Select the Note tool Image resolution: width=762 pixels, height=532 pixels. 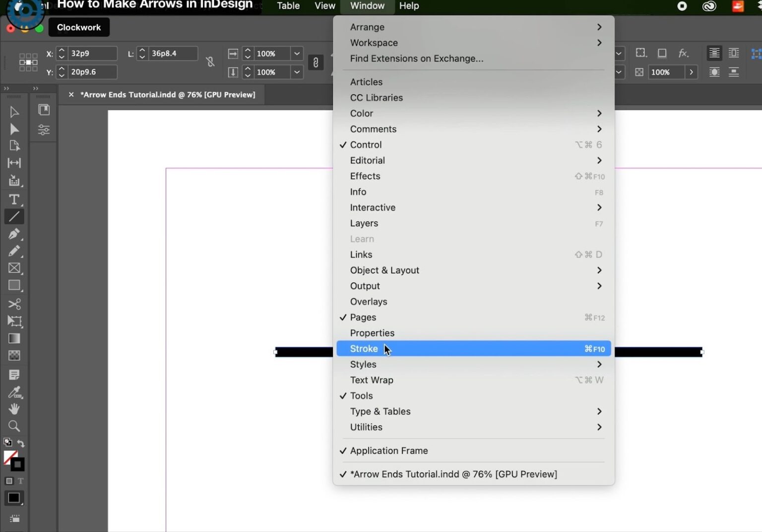click(x=14, y=375)
